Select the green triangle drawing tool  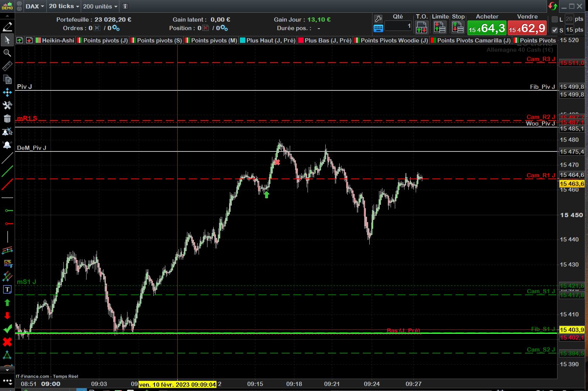point(7,355)
